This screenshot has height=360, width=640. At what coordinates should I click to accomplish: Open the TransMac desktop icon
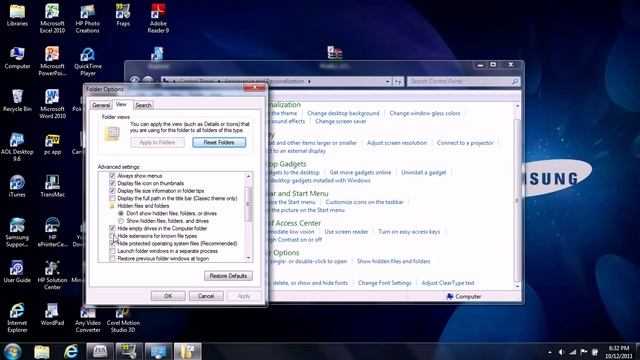[52, 187]
